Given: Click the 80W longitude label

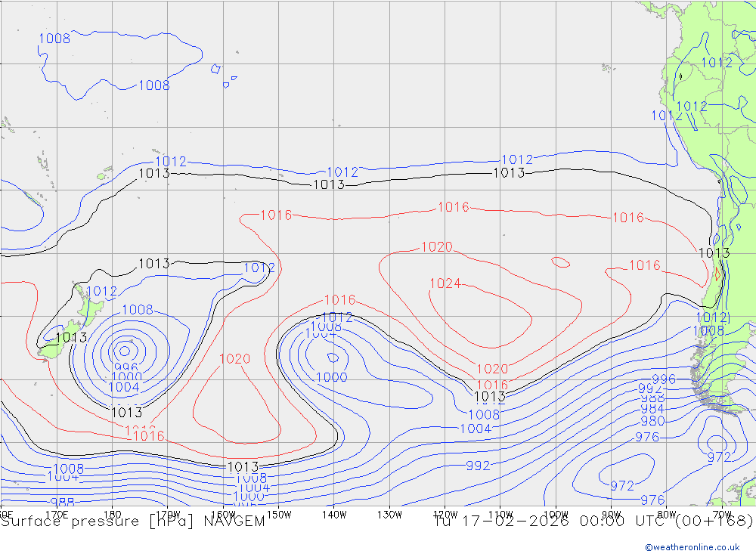Looking at the screenshot, I should (x=667, y=515).
